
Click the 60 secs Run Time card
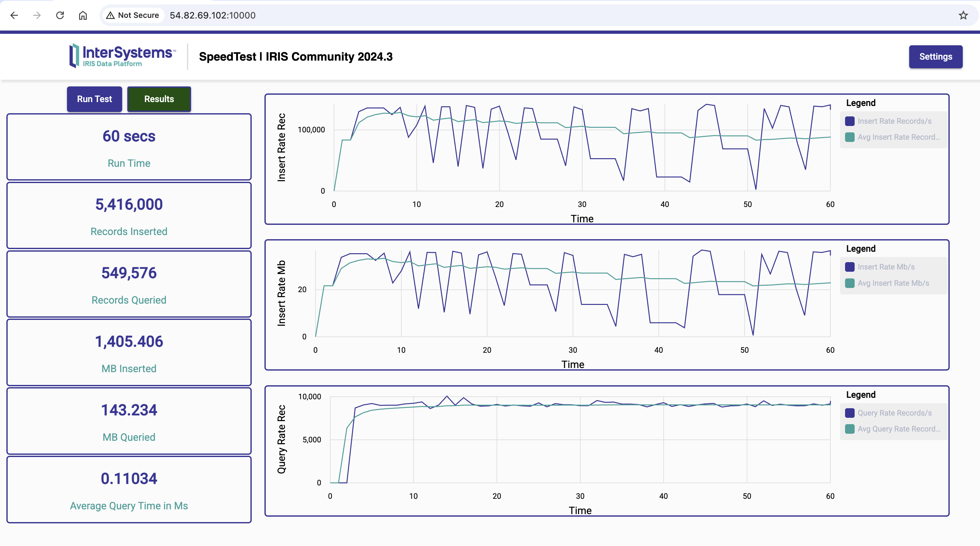click(x=129, y=147)
